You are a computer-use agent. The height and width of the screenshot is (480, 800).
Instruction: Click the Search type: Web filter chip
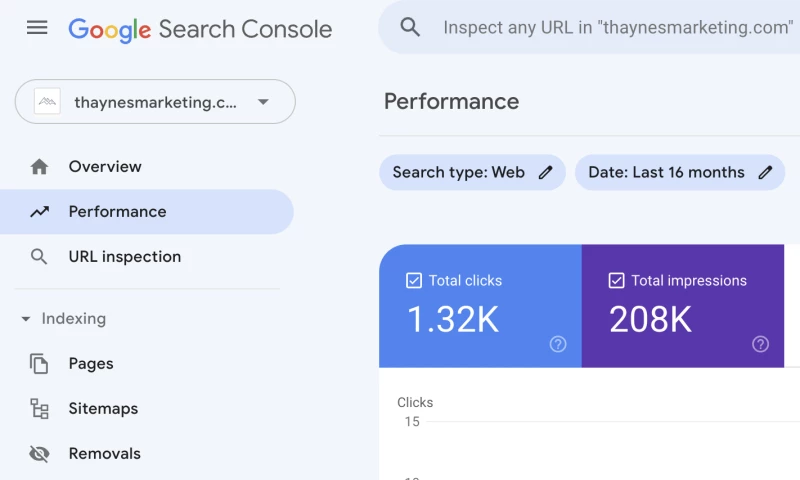472,172
